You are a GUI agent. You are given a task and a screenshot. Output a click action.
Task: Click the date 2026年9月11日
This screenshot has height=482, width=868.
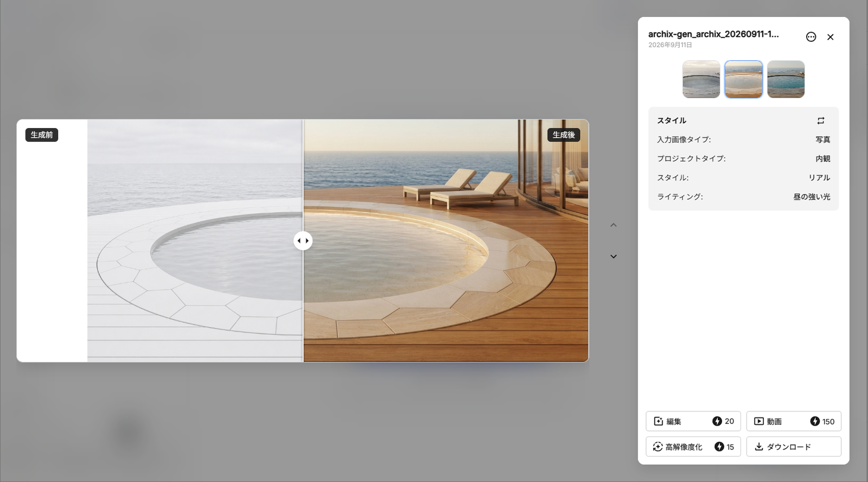click(670, 45)
